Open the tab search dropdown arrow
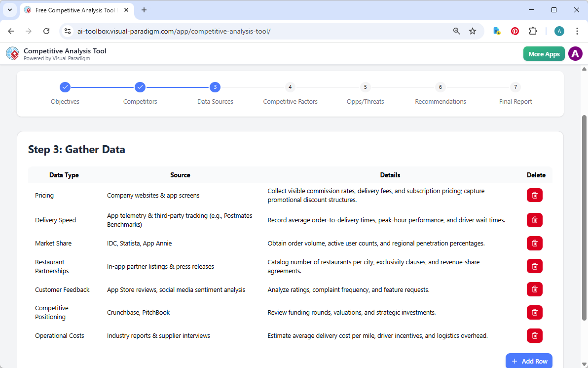The width and height of the screenshot is (588, 368). pos(10,10)
